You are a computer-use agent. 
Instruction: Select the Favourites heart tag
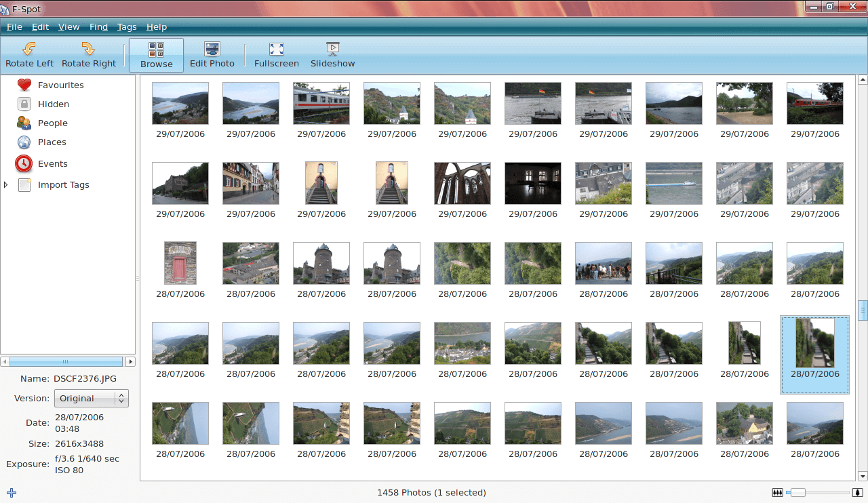click(24, 85)
